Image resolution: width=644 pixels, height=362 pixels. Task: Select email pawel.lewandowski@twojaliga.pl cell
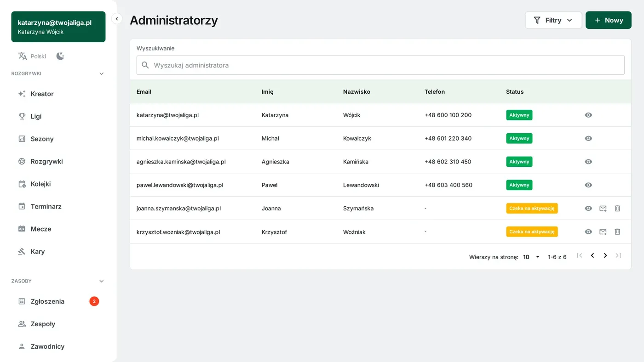click(180, 185)
